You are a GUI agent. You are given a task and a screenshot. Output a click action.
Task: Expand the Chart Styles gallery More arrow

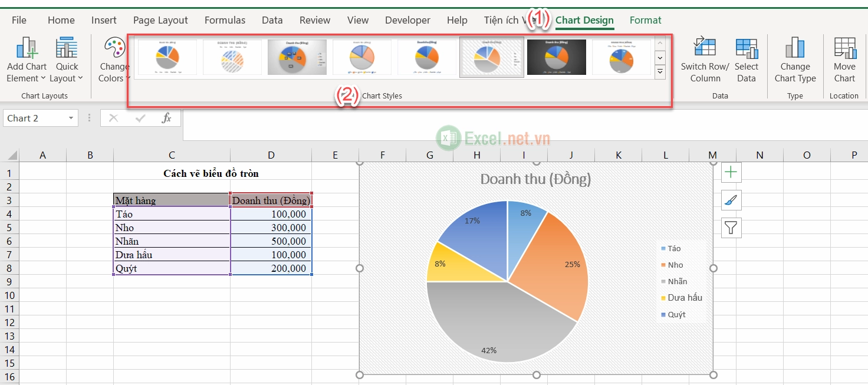(660, 73)
